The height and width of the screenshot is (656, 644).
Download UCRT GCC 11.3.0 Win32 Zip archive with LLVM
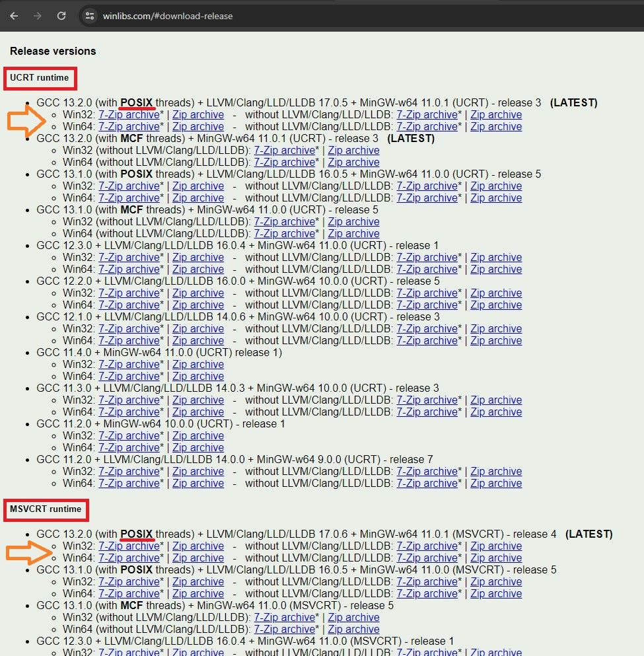click(x=198, y=400)
